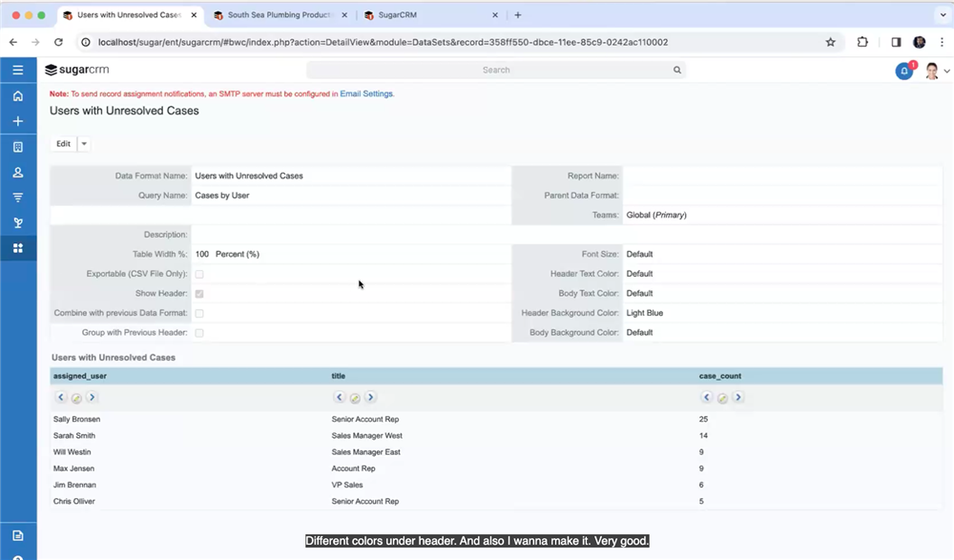Toggle the Group with Previous Header checkbox
This screenshot has height=560, width=954.
(199, 333)
